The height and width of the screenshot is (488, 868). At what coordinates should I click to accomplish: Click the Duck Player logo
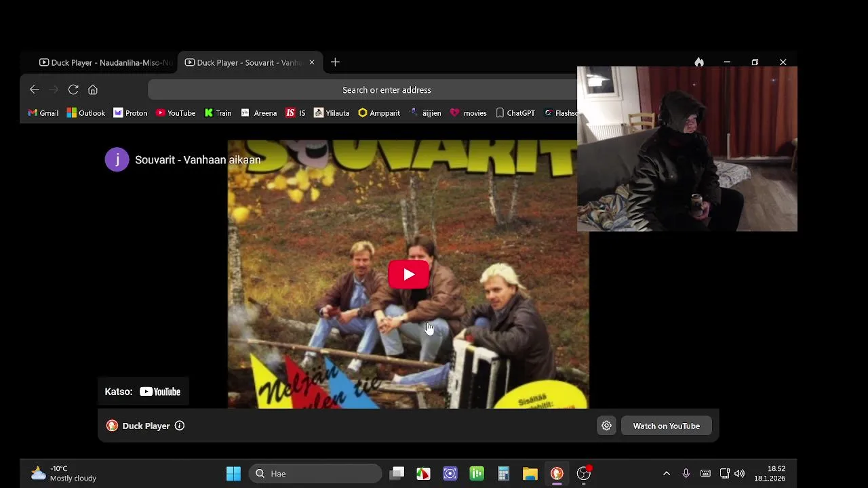(112, 426)
